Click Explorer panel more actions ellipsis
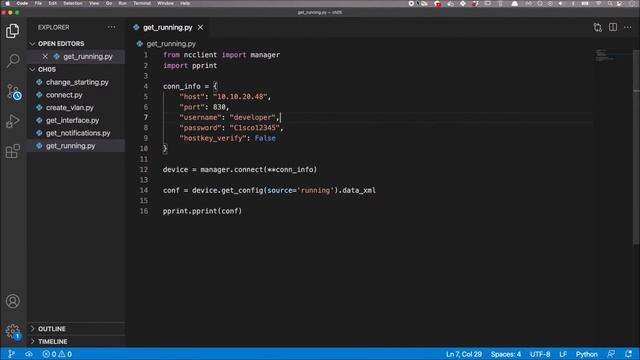The height and width of the screenshot is (360, 640). 111,27
